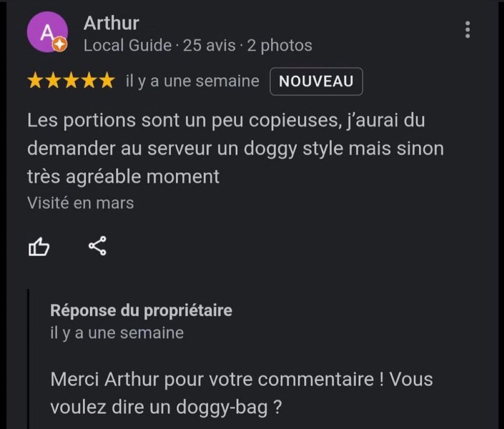Click the Local Guide label
This screenshot has width=504, height=429.
click(x=128, y=46)
